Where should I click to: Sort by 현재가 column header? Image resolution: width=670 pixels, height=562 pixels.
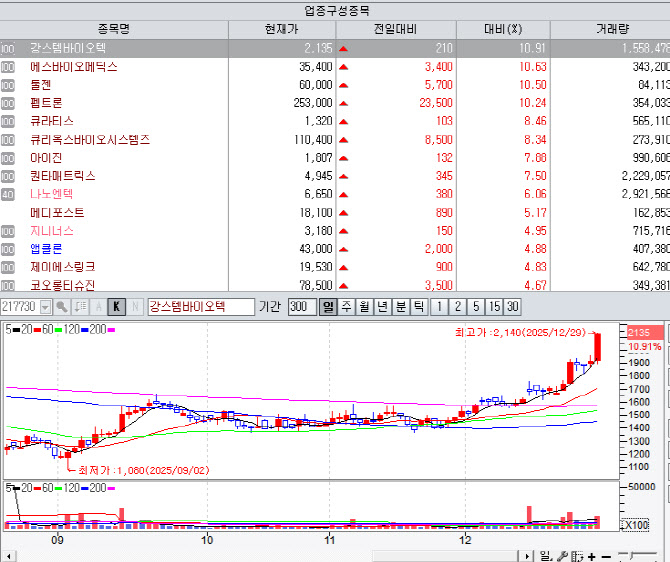(282, 29)
